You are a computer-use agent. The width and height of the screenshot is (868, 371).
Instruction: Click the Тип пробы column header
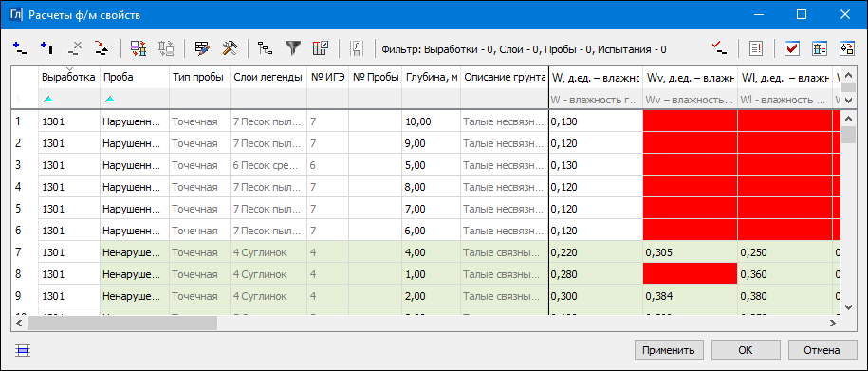point(200,78)
